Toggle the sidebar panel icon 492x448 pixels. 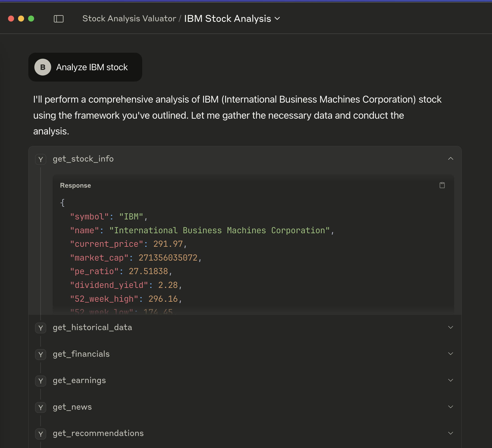point(59,19)
